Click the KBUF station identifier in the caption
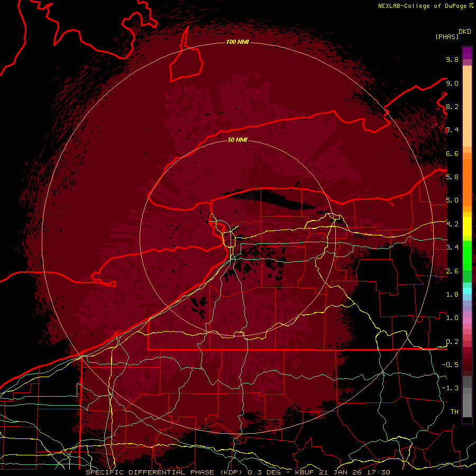Viewport: 476px width, 476px height. 305,472
